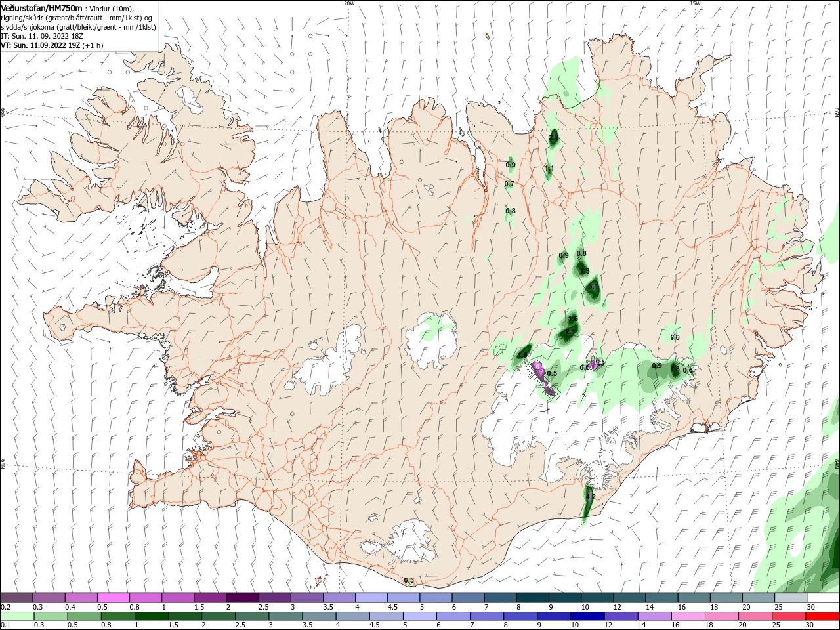Select the palest green 0.1 swatch in the lower scale
Screen dimensions: 840x630
point(17,616)
